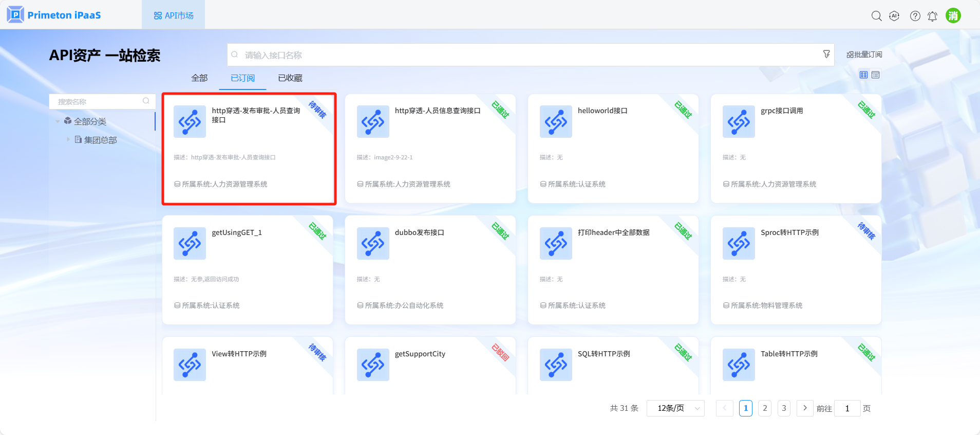Switch to card grid view

(x=863, y=75)
